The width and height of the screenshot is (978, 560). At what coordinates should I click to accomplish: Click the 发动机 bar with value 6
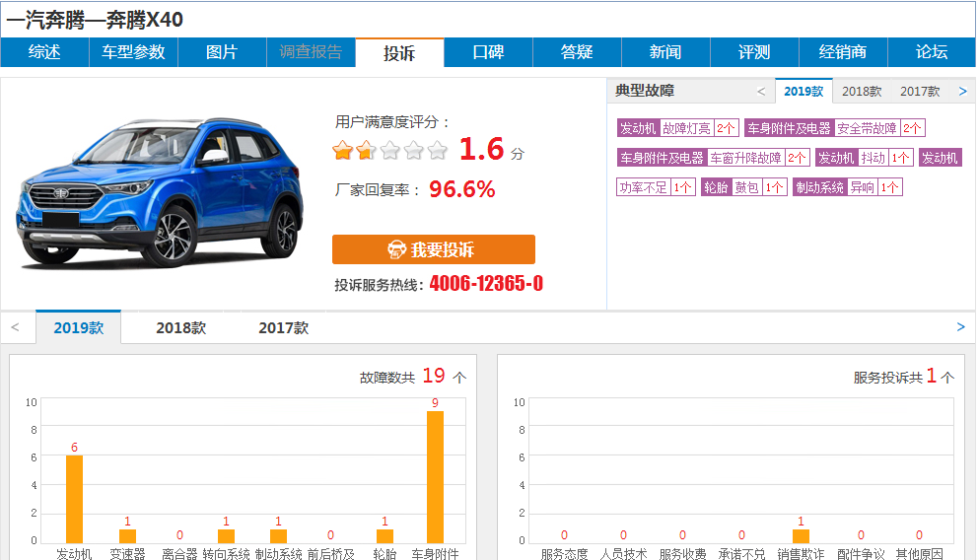click(74, 499)
